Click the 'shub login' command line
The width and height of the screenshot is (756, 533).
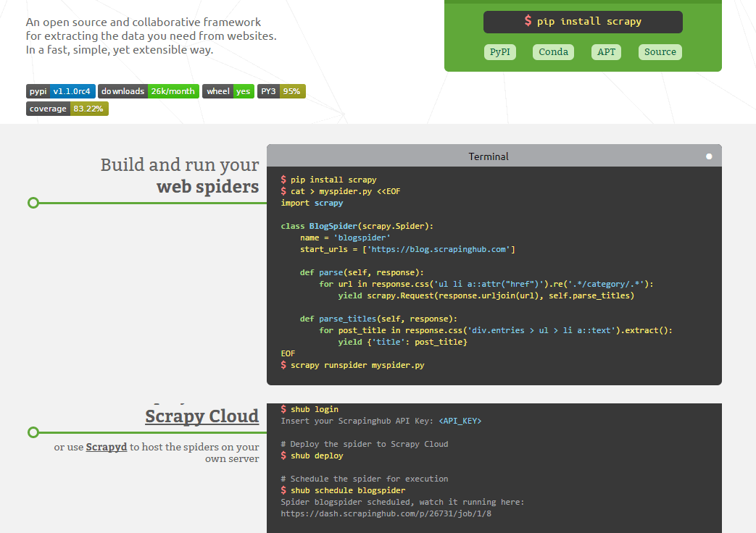coord(310,409)
